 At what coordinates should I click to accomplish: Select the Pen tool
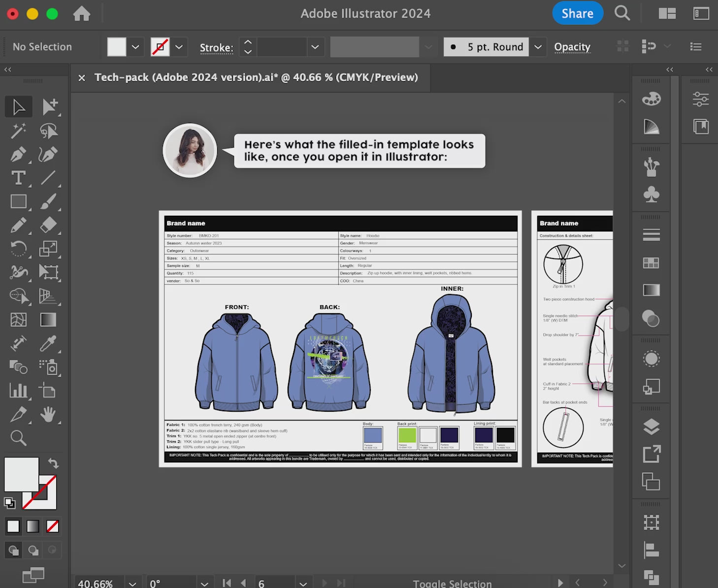[x=18, y=154]
